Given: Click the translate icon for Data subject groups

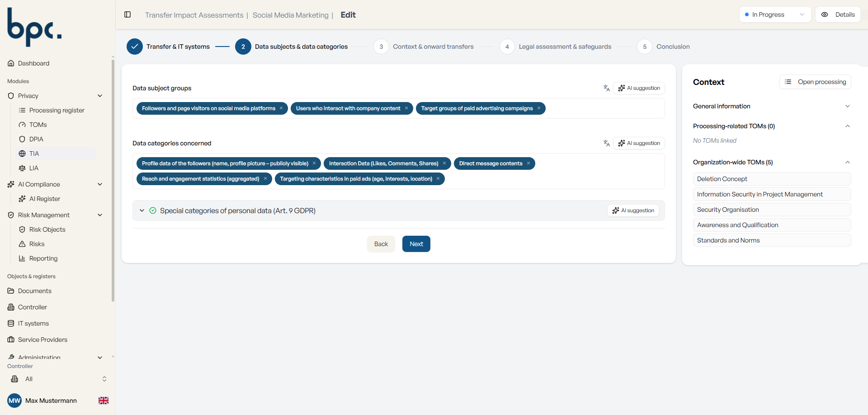Looking at the screenshot, I should tap(607, 88).
